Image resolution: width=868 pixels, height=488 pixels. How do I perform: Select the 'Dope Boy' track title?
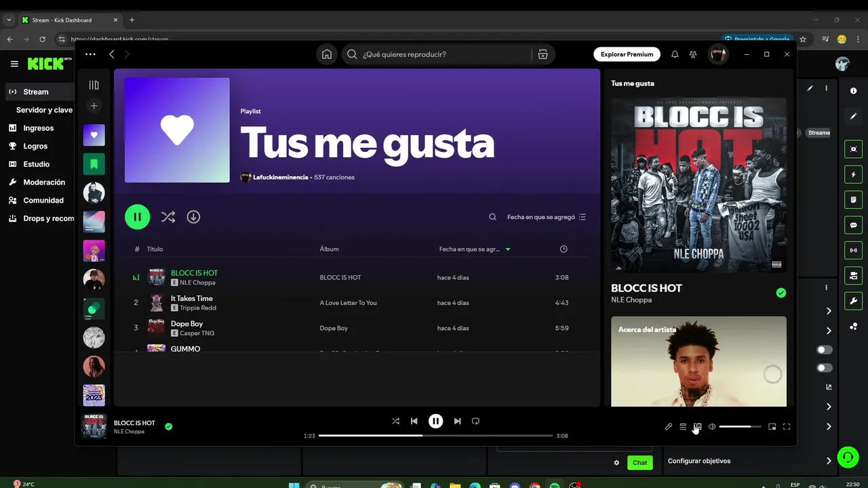pos(186,323)
